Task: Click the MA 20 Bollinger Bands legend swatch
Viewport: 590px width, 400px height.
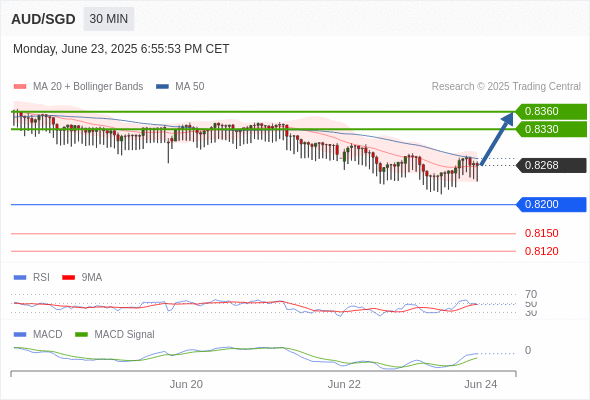Action: [20, 87]
